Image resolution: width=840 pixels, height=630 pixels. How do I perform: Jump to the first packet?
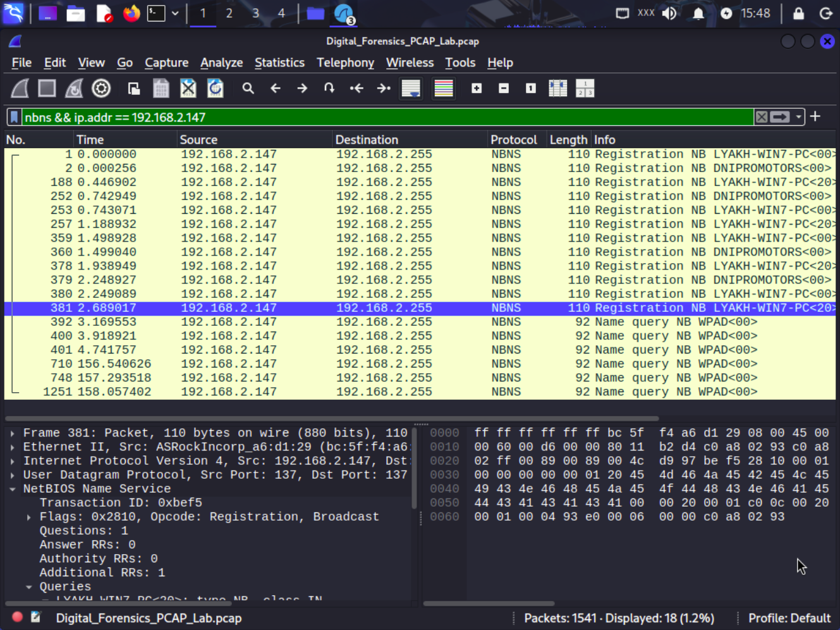click(x=356, y=89)
